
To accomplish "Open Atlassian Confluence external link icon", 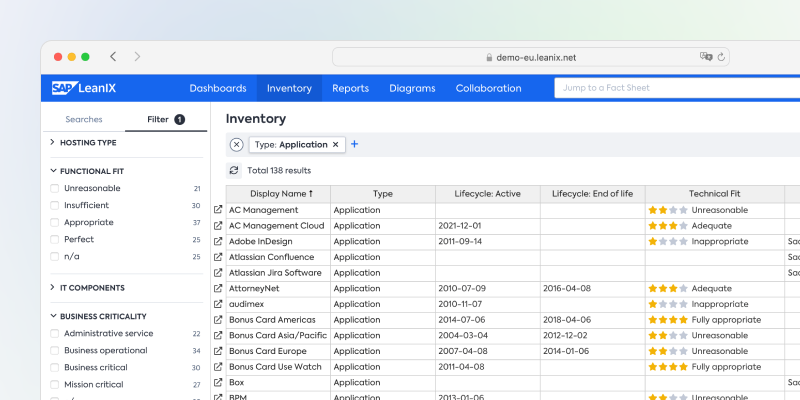I will [x=218, y=257].
